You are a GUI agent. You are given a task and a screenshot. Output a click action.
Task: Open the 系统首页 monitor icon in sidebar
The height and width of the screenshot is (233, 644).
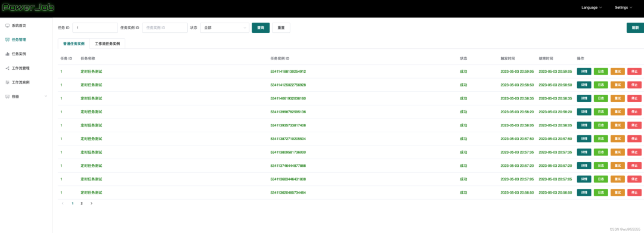pos(7,26)
